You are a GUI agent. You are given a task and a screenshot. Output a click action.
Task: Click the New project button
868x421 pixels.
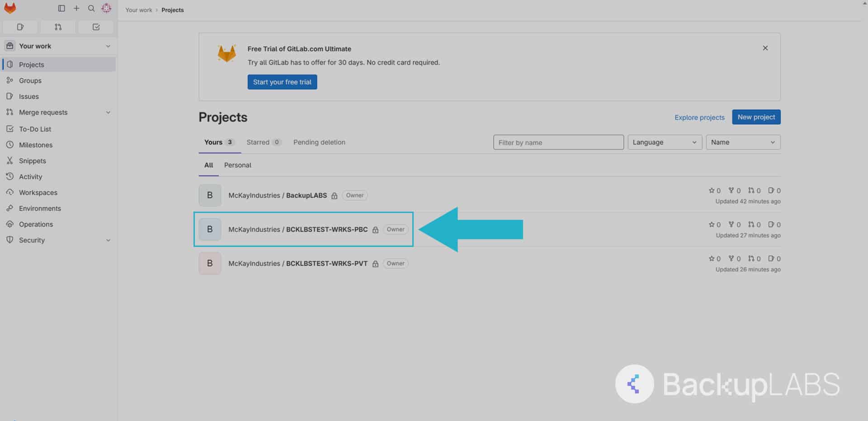[756, 117]
